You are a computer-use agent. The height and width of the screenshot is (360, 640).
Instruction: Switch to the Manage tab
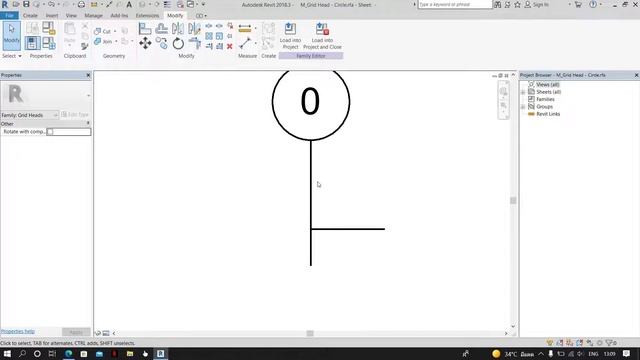(93, 16)
